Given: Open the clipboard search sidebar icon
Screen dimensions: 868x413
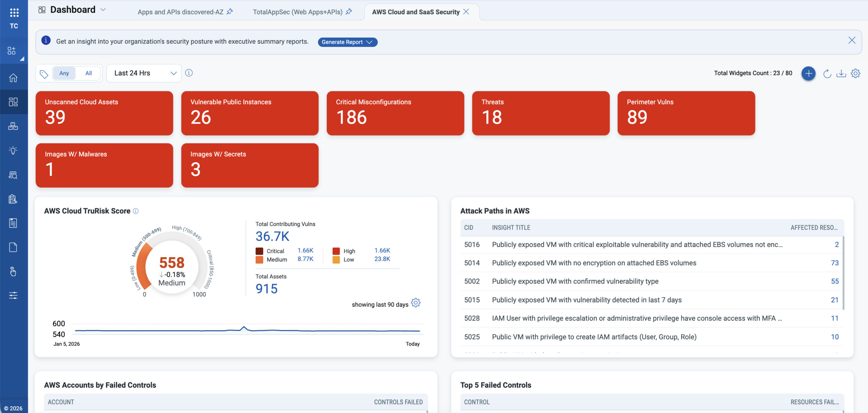Looking at the screenshot, I should tap(13, 199).
